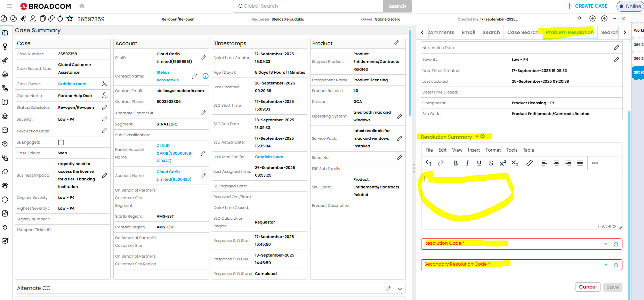Align text center in editor toolbar
The height and width of the screenshot is (300, 644).
point(556,163)
